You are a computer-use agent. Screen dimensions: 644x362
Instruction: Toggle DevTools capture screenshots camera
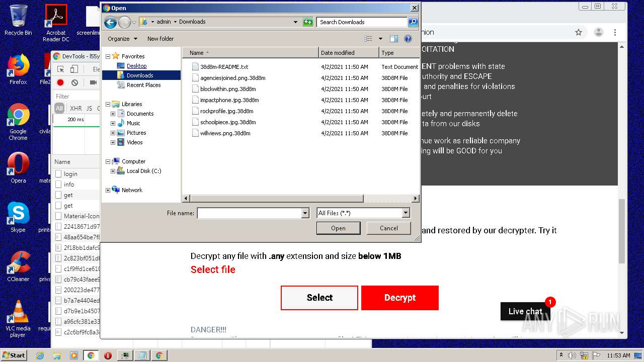tap(93, 82)
